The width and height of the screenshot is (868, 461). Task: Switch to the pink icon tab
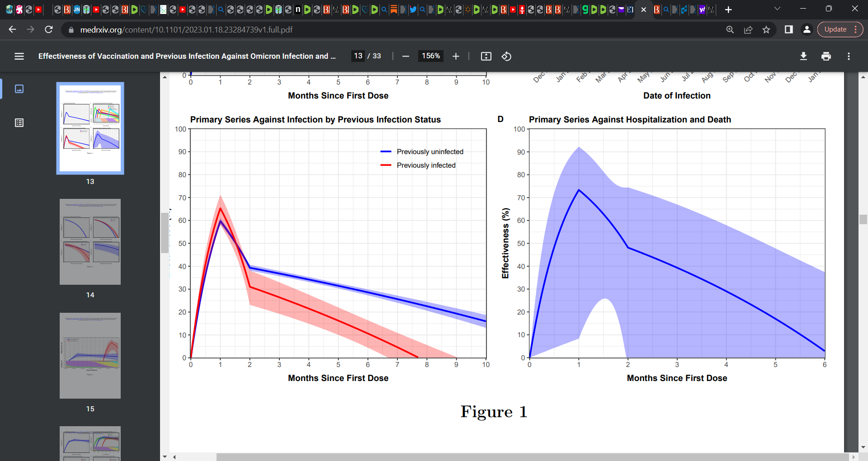pos(19,9)
